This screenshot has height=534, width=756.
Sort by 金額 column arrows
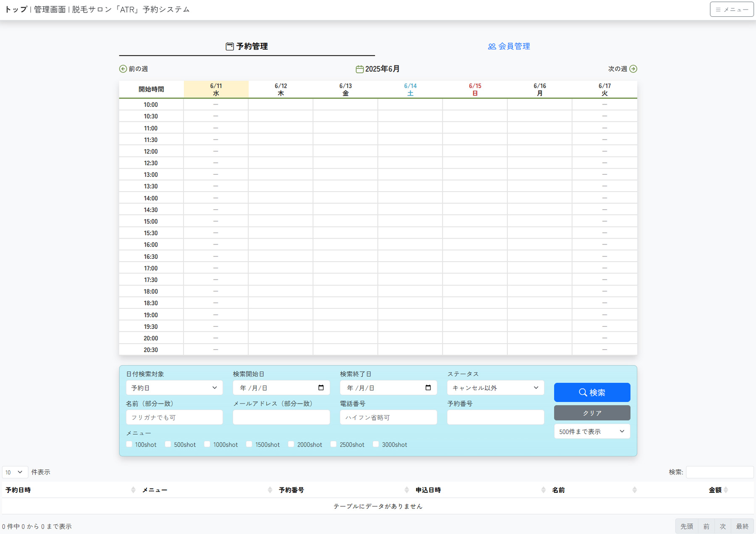pyautogui.click(x=726, y=490)
